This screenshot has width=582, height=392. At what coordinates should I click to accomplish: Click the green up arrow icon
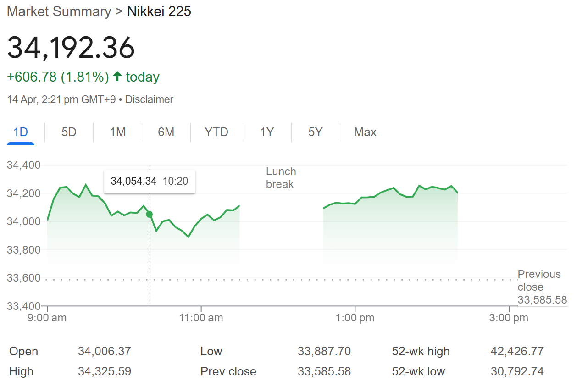click(117, 77)
